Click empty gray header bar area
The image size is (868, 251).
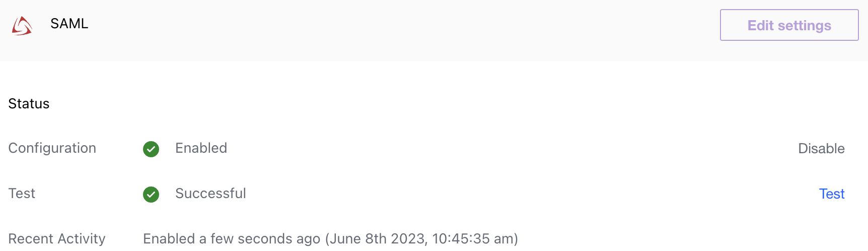tap(403, 30)
